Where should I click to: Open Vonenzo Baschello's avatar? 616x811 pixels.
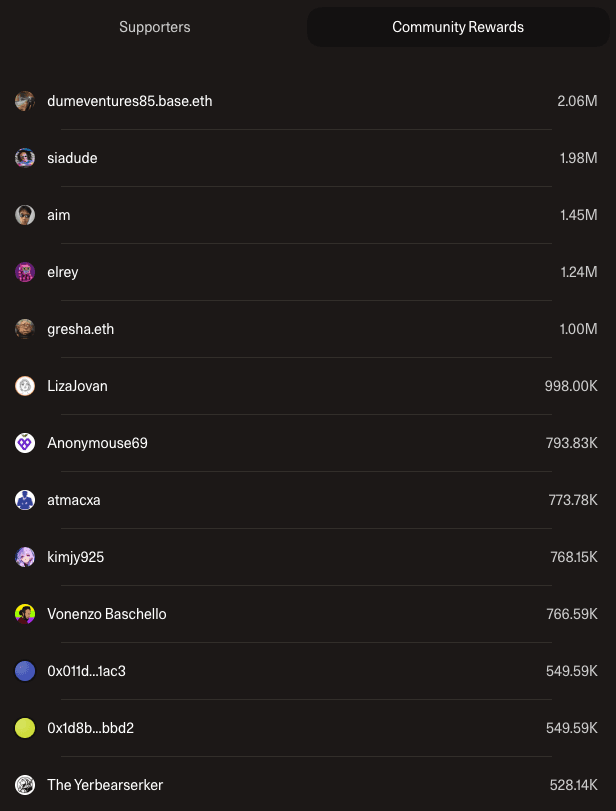(x=25, y=614)
